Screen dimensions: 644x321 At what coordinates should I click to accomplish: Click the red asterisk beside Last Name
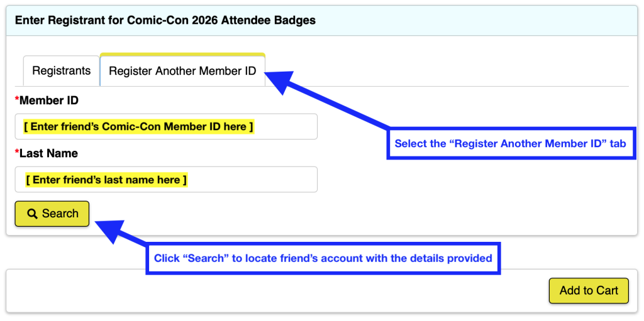pos(17,153)
